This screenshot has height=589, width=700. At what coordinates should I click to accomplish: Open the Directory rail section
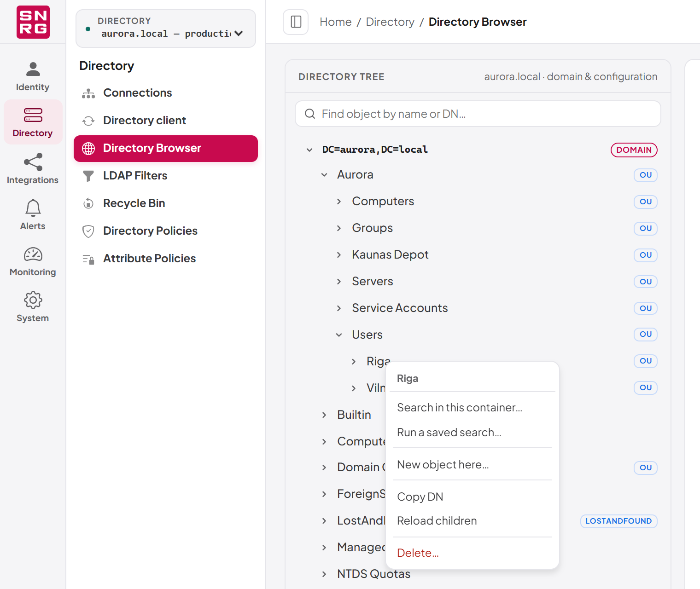point(33,122)
